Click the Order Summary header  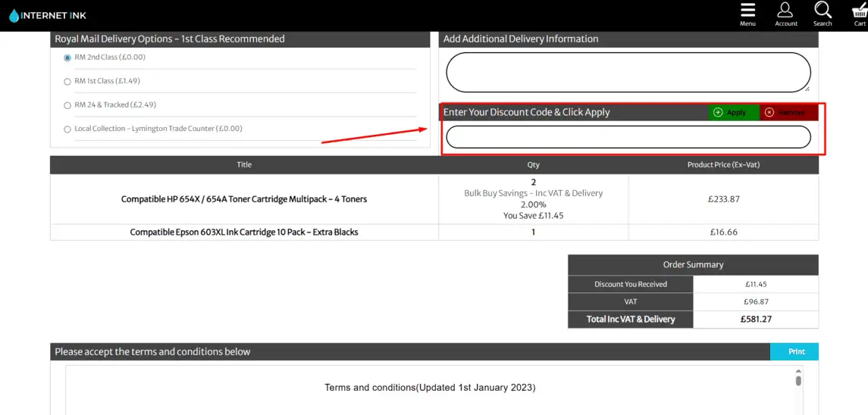(693, 264)
